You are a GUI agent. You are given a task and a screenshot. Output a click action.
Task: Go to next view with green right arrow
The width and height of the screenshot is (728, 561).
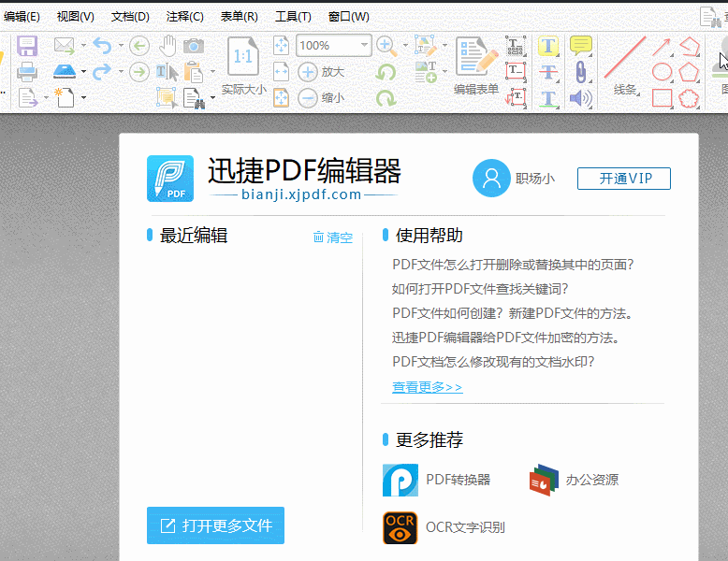coord(139,72)
